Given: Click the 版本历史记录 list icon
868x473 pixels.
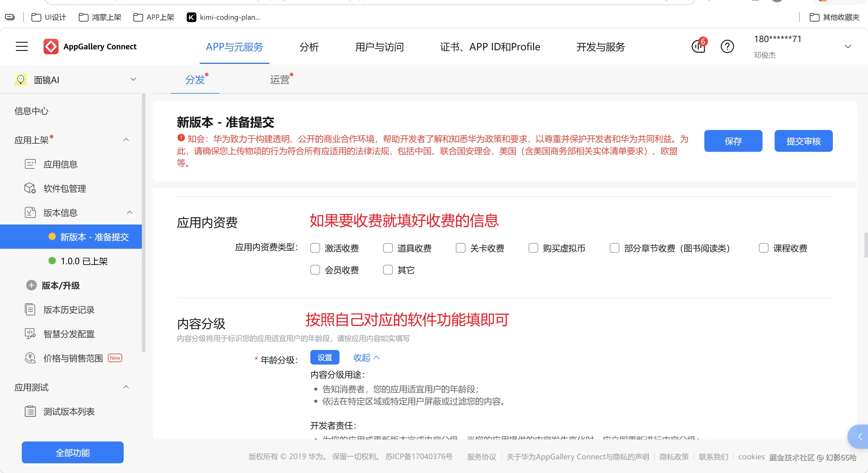Looking at the screenshot, I should click(x=30, y=310).
